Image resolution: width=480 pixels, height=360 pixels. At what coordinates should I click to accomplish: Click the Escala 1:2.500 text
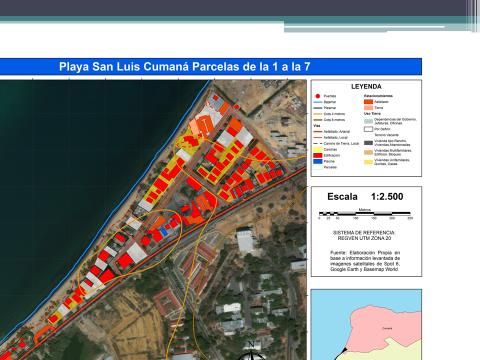coord(365,197)
